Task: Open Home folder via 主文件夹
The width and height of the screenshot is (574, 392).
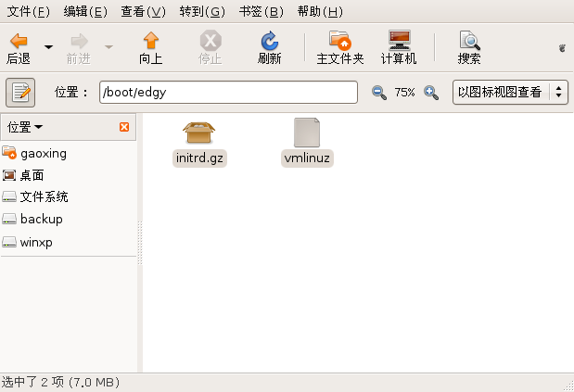Action: tap(340, 47)
